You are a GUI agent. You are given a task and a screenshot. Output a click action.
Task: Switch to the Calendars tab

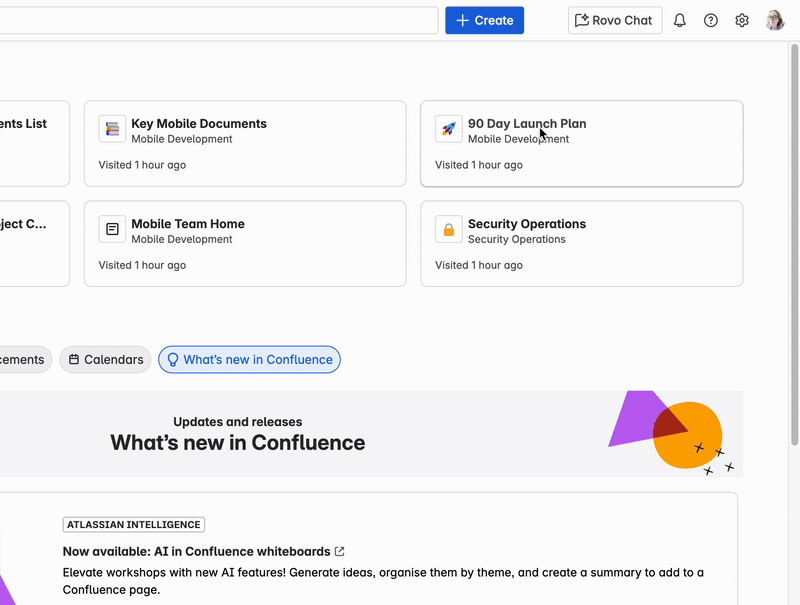point(106,360)
